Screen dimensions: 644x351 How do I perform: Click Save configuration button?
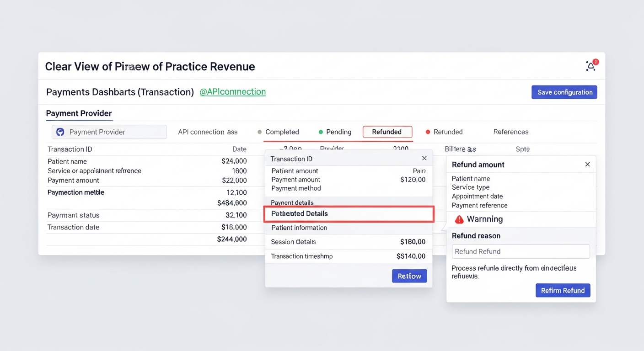point(564,92)
